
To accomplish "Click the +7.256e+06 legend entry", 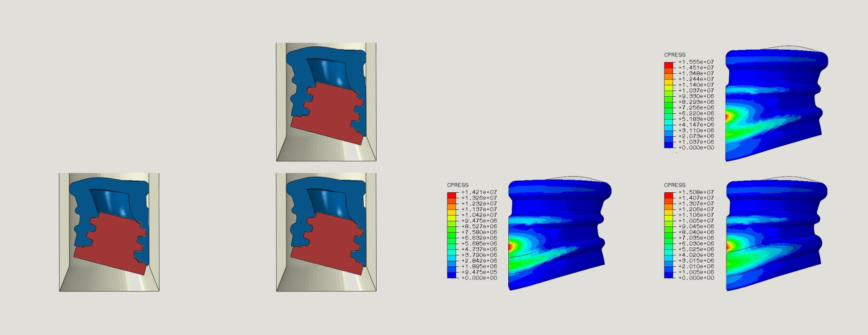I will pos(696,108).
